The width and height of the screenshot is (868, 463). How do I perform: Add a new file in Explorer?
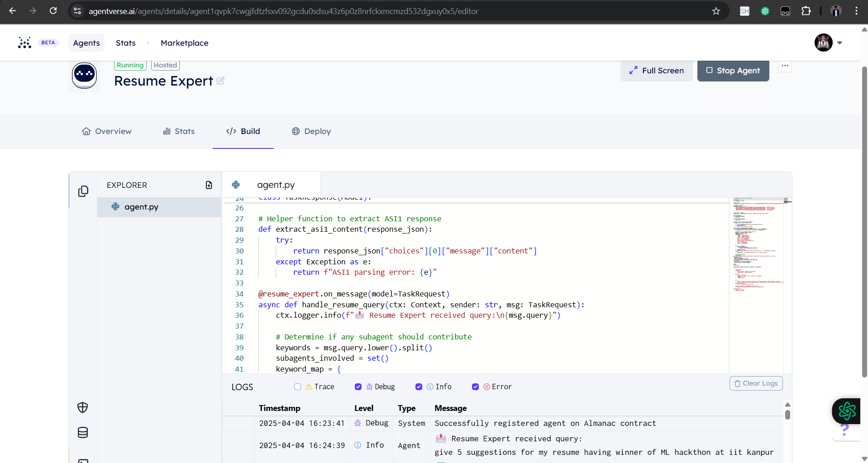[x=209, y=185]
